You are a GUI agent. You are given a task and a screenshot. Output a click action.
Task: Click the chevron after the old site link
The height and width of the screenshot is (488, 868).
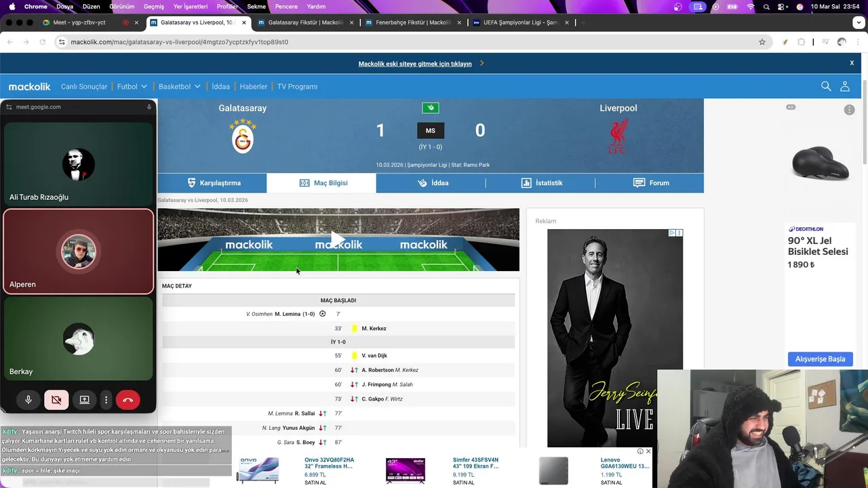(481, 63)
